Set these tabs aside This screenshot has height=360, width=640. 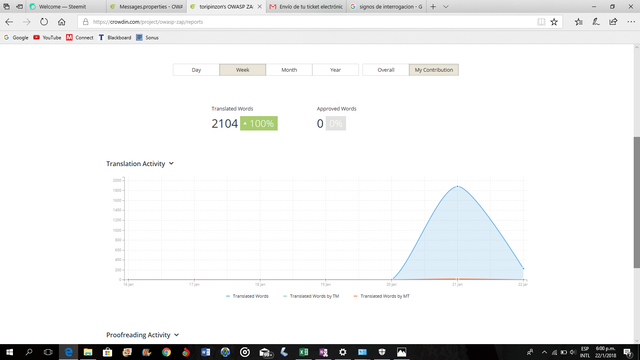click(19, 7)
